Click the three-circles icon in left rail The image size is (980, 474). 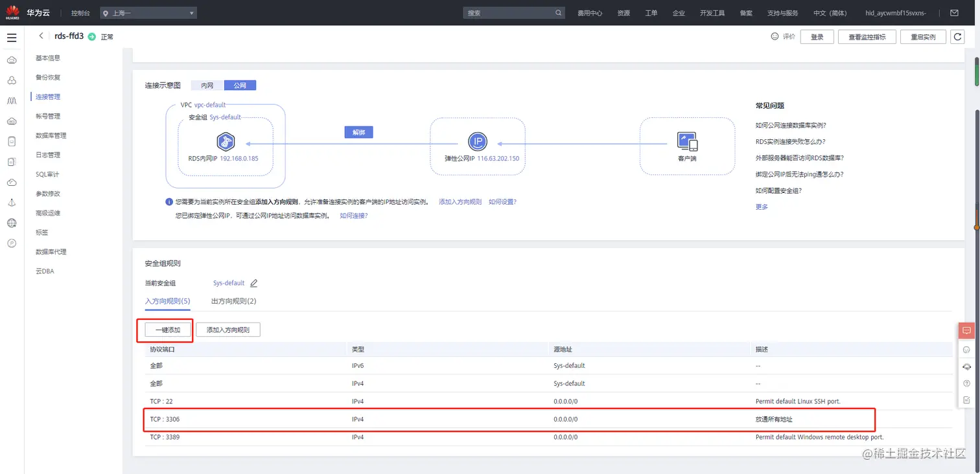pos(12,80)
